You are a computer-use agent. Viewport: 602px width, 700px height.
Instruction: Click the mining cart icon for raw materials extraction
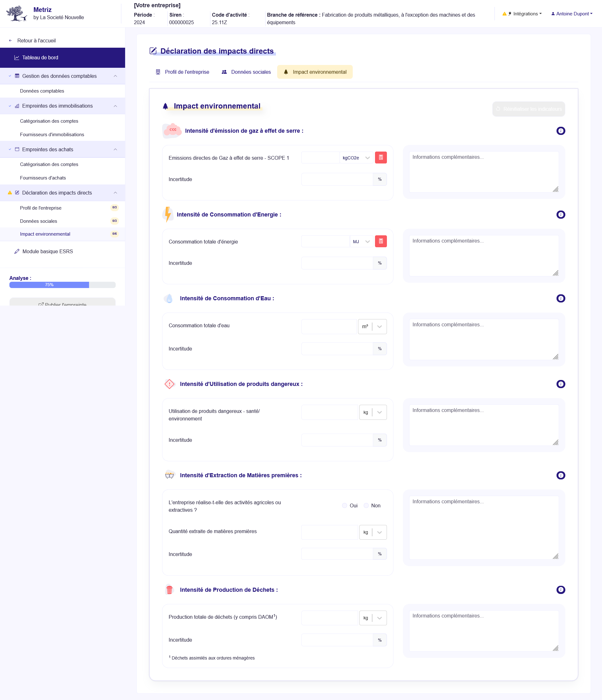coord(170,475)
